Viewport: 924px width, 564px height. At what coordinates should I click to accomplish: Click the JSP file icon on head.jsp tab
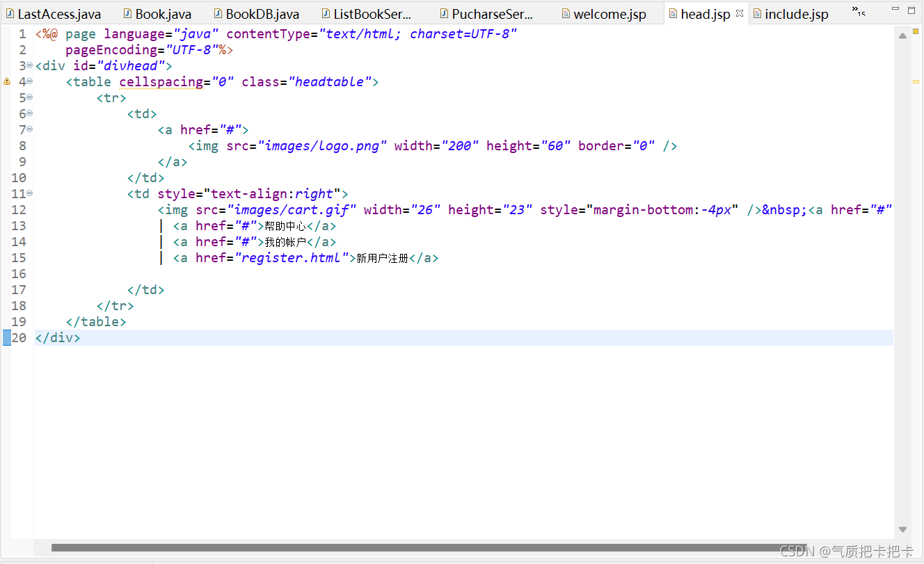pyautogui.click(x=673, y=14)
